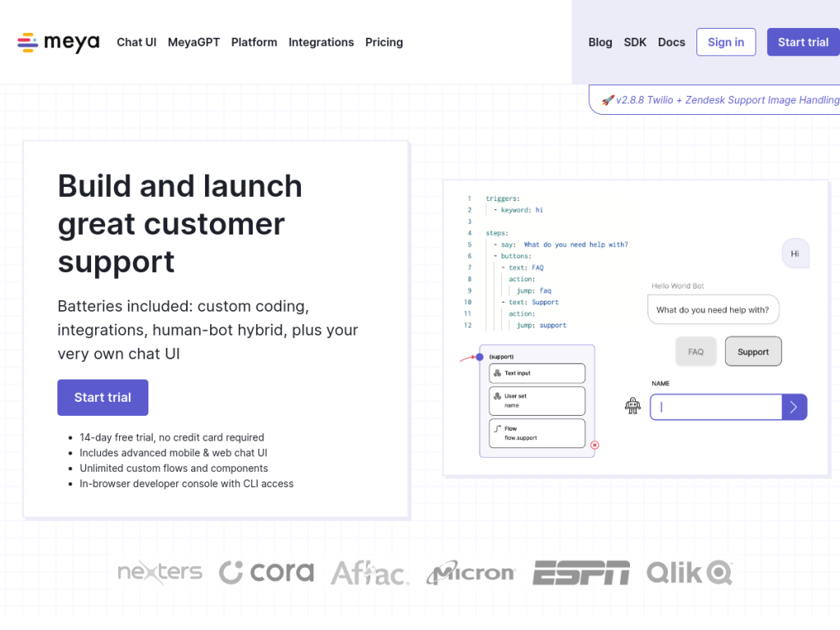840x630 pixels.
Task: Click the Start trial button under hero text
Action: point(103,398)
